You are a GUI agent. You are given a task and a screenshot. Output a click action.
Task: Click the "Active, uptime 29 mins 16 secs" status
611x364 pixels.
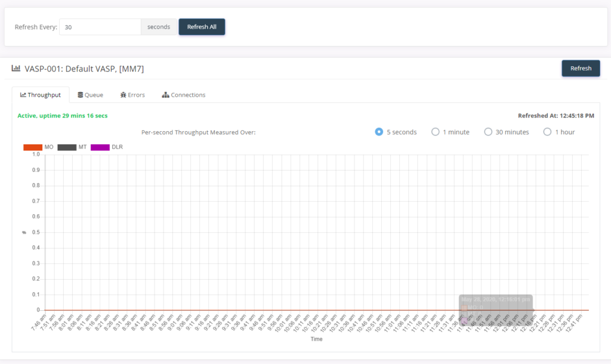click(62, 116)
